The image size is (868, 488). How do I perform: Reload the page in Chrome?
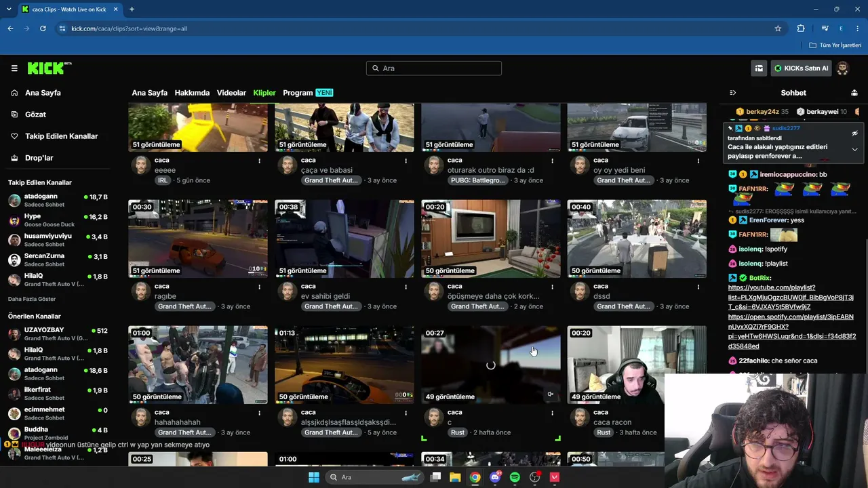(43, 28)
